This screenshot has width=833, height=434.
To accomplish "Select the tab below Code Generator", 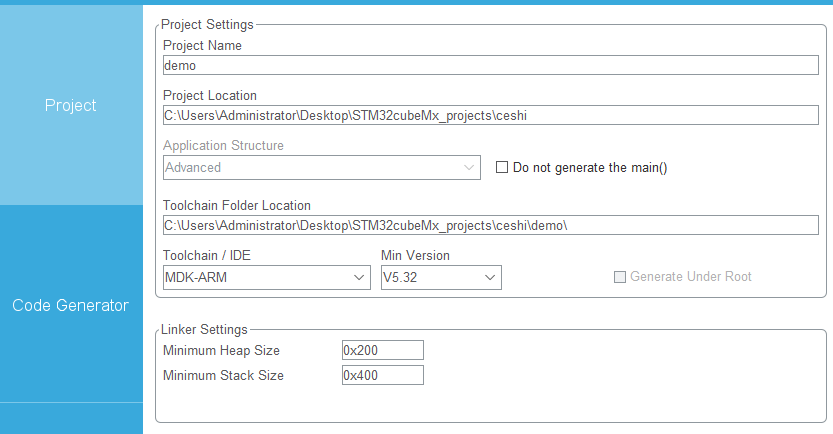I will (x=71, y=419).
